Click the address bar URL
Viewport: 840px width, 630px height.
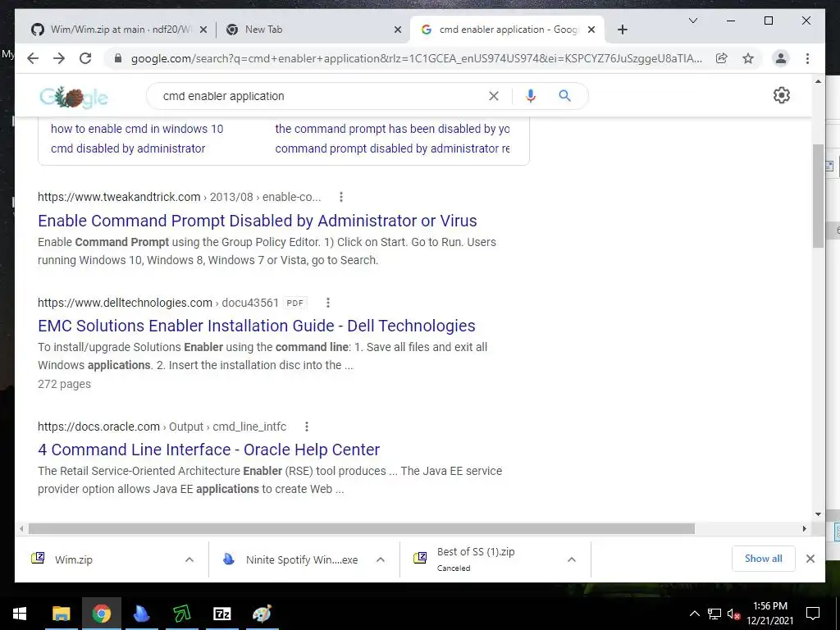416,58
